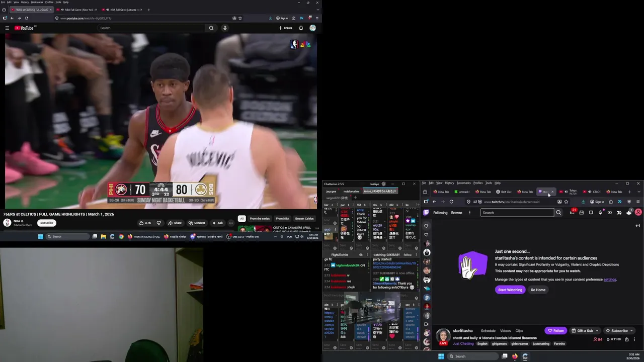The image size is (644, 362).
Task: Share the YouTube video
Action: (x=175, y=223)
